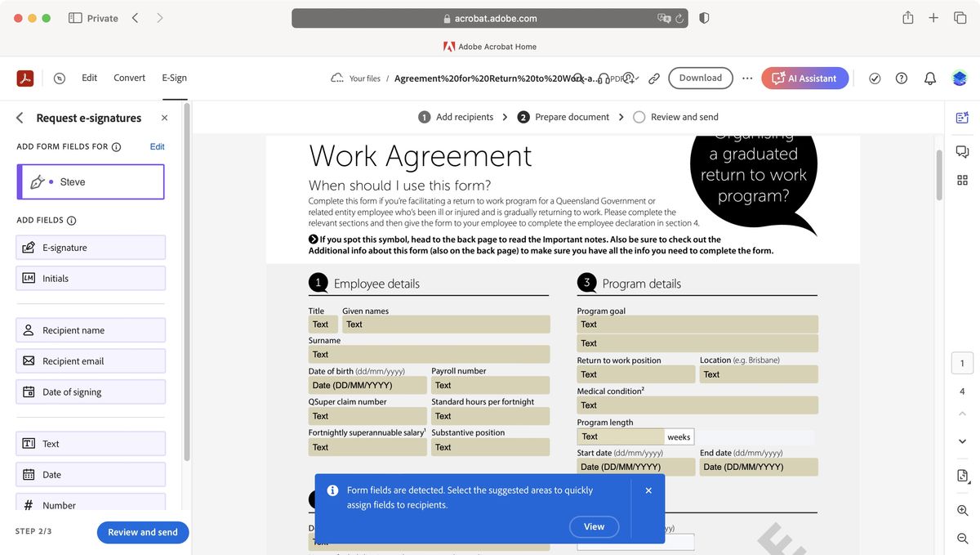This screenshot has width=980, height=555.
Task: Open the comments panel icon
Action: (962, 151)
